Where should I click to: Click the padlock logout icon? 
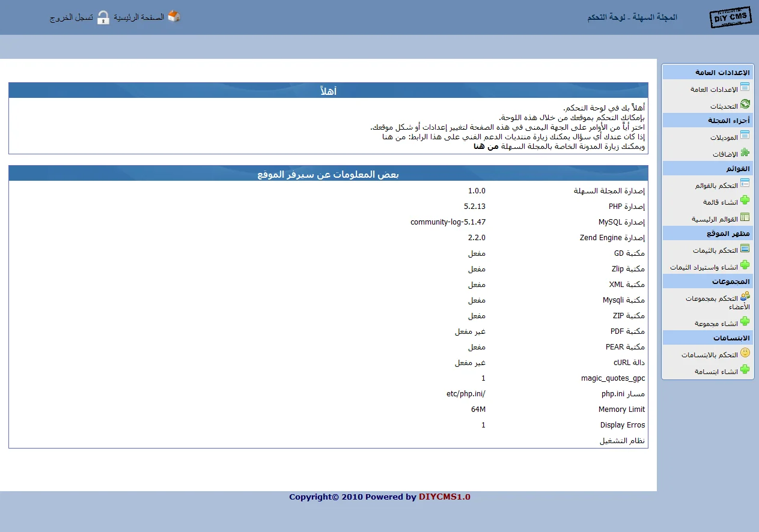(103, 17)
